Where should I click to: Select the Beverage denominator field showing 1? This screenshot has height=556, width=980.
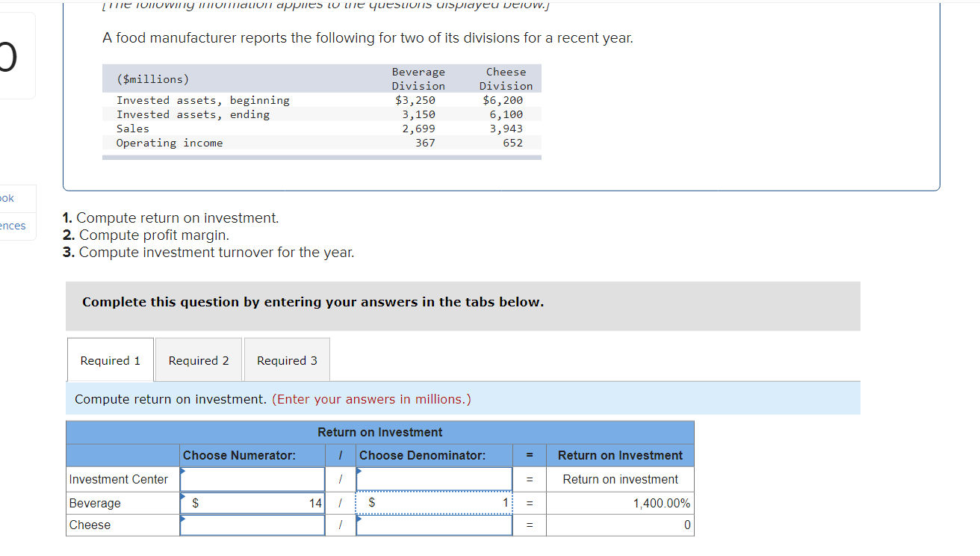pos(434,503)
